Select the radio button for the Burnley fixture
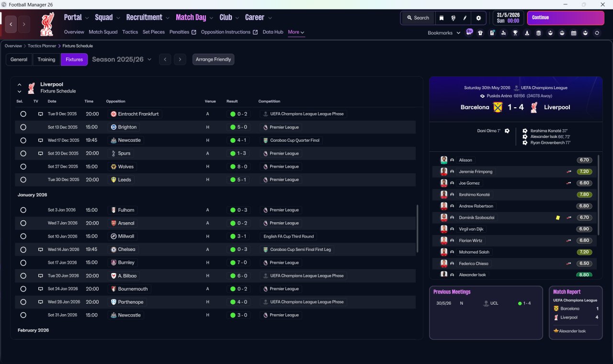Image resolution: width=613 pixels, height=364 pixels. coord(23,263)
